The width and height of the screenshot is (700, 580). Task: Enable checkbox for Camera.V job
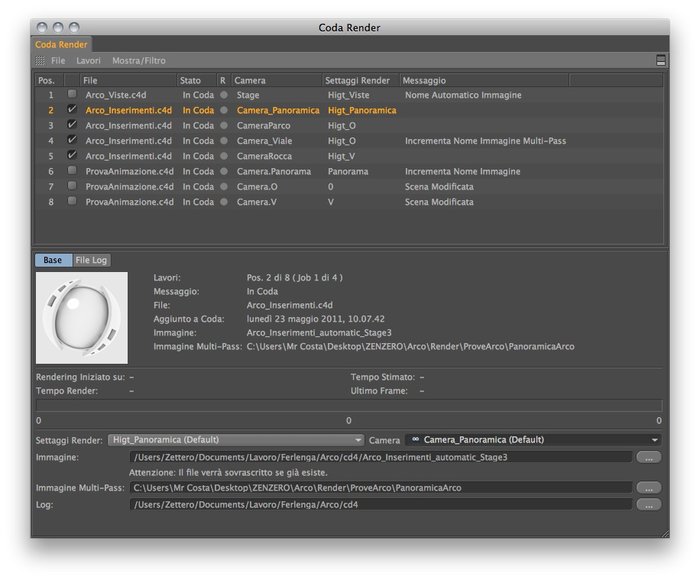pos(71,201)
